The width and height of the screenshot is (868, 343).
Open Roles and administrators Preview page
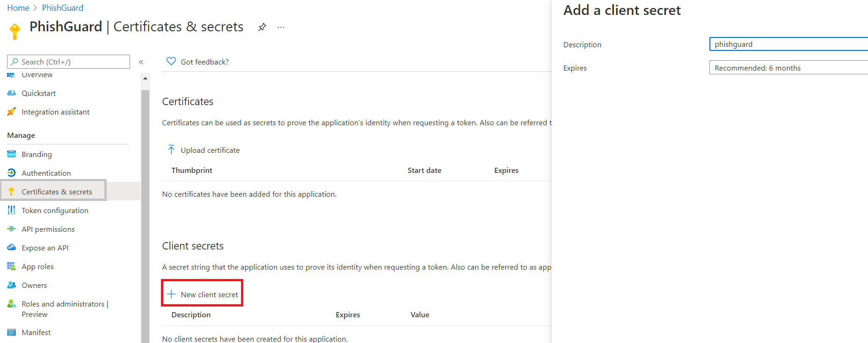(65, 309)
